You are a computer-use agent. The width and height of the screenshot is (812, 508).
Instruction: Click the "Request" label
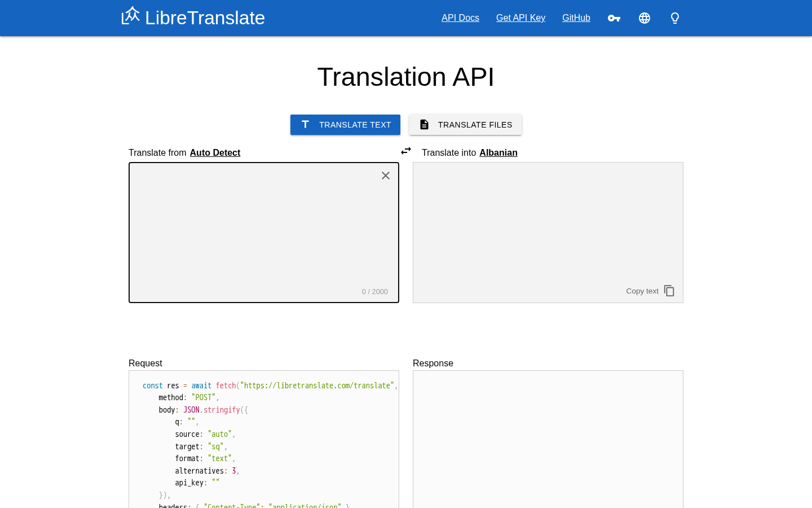pyautogui.click(x=145, y=364)
